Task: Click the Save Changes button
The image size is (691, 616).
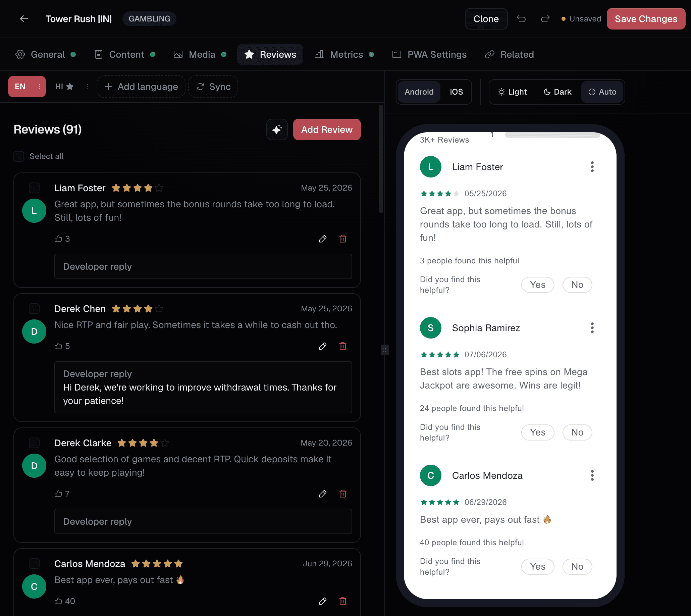Action: [646, 19]
